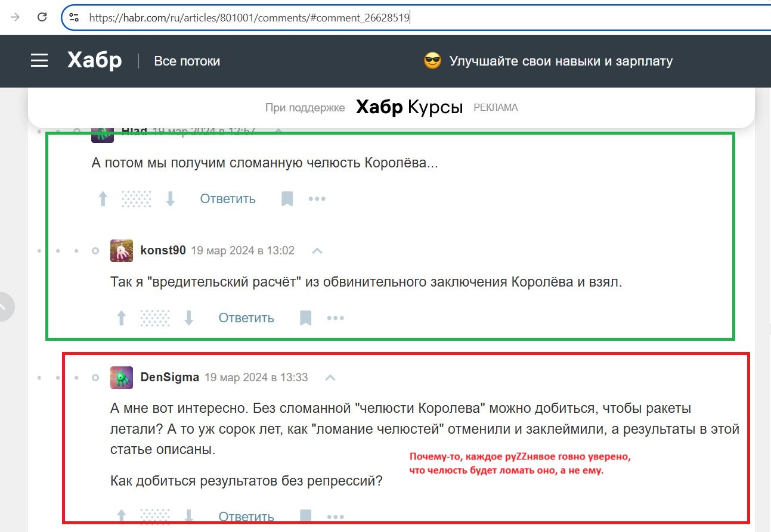Open the Хабр hamburger menu

point(39,60)
